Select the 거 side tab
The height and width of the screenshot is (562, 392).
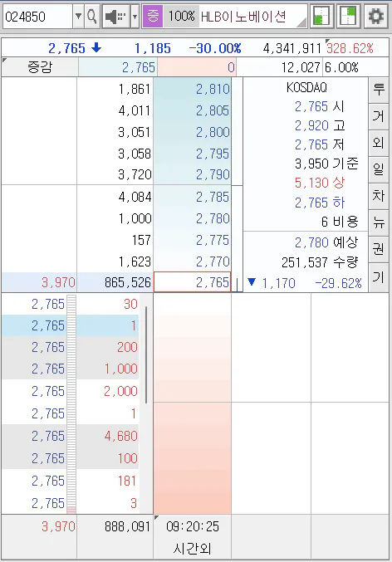pos(379,116)
